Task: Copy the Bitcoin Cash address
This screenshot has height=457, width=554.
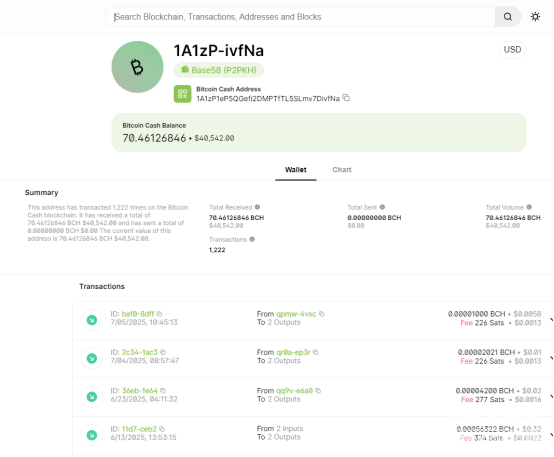Action: pos(346,98)
